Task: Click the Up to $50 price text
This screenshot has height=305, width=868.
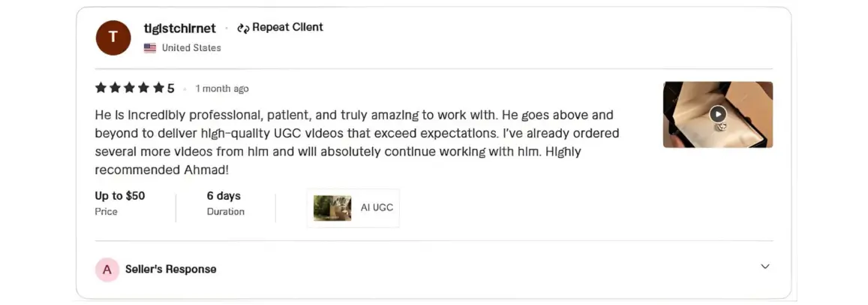Action: pyautogui.click(x=120, y=196)
